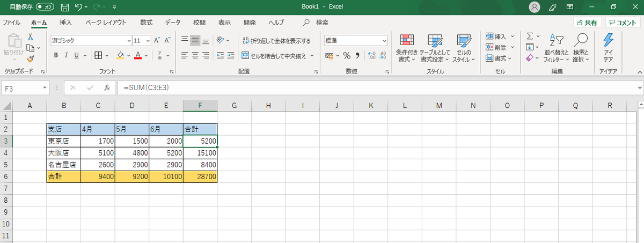Increase indent icon in alignment group
This screenshot has width=644, height=243.
tap(231, 55)
